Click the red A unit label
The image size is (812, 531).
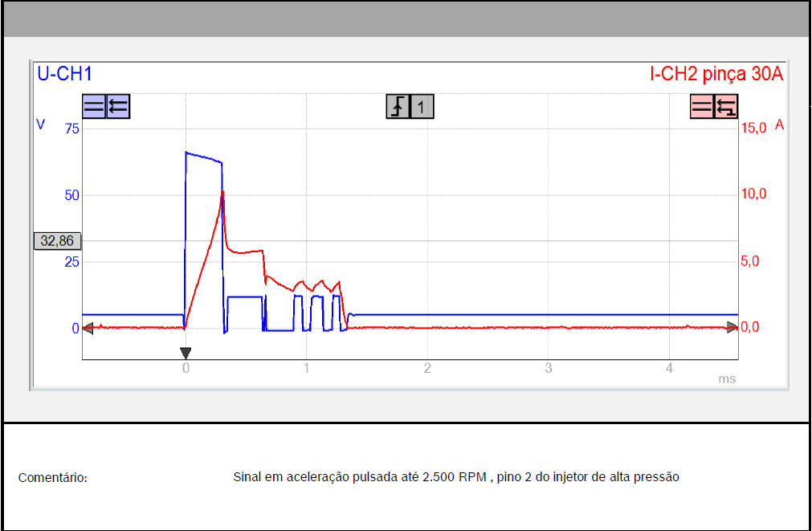pos(779,125)
